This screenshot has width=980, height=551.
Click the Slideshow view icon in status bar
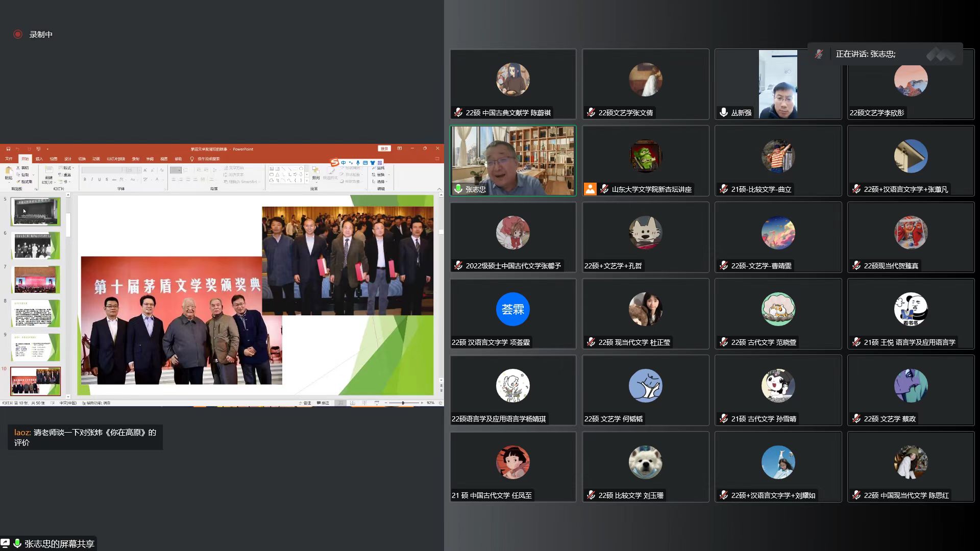coord(377,403)
